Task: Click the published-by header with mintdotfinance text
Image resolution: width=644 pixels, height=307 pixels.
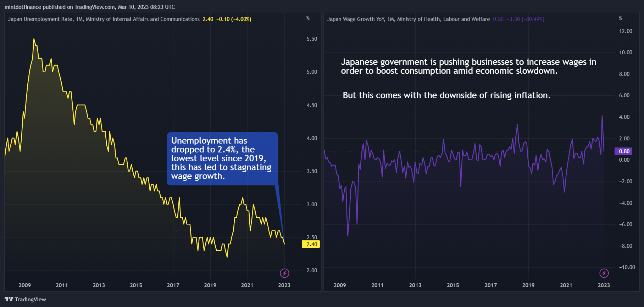Action: [90, 7]
